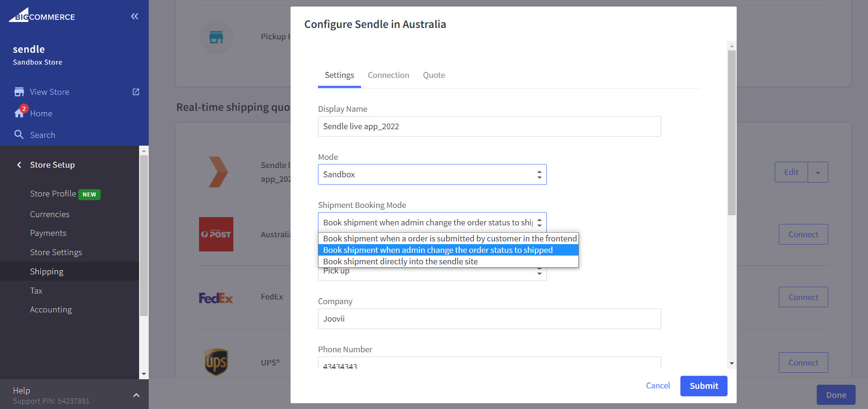This screenshot has height=409, width=868.
Task: Open dropdown arrow next to Edit button
Action: pos(818,173)
